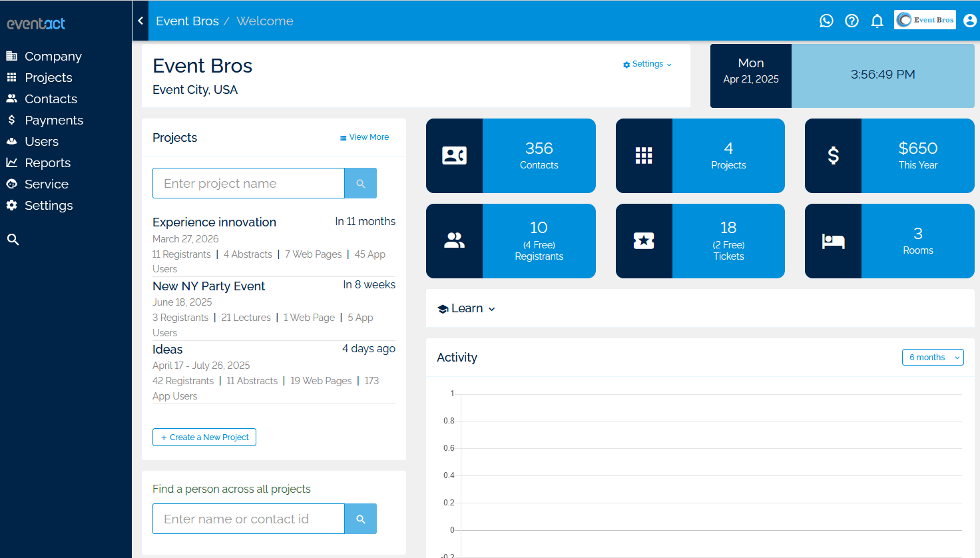Click the Payments dollar sidebar icon
Viewport: 980px width, 558px height.
[11, 120]
